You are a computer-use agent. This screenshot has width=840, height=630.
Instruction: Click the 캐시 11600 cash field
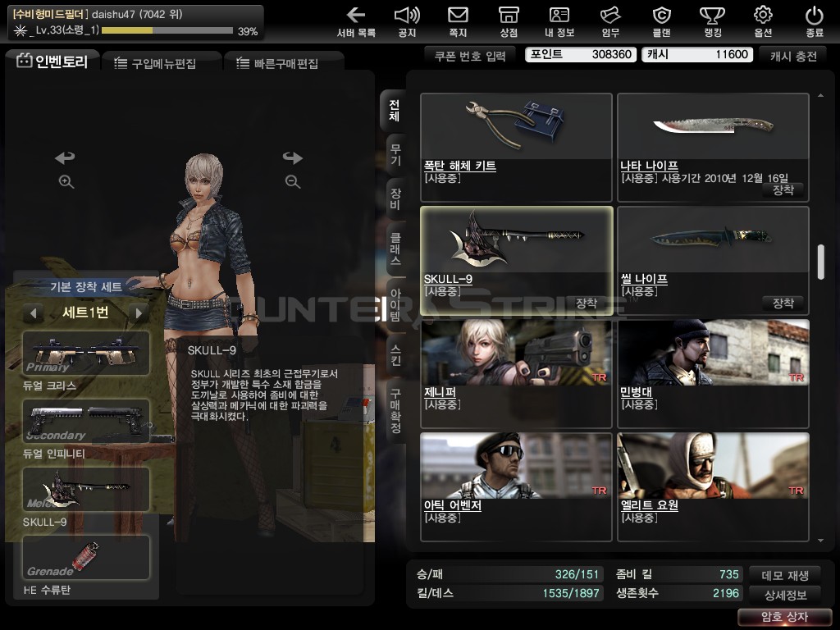(x=697, y=55)
